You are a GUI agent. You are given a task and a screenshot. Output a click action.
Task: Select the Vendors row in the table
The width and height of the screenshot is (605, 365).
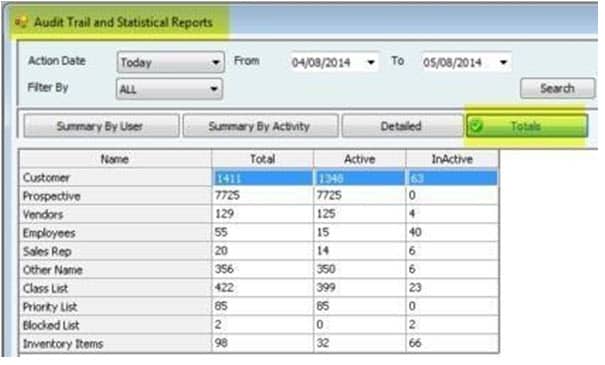click(x=259, y=214)
